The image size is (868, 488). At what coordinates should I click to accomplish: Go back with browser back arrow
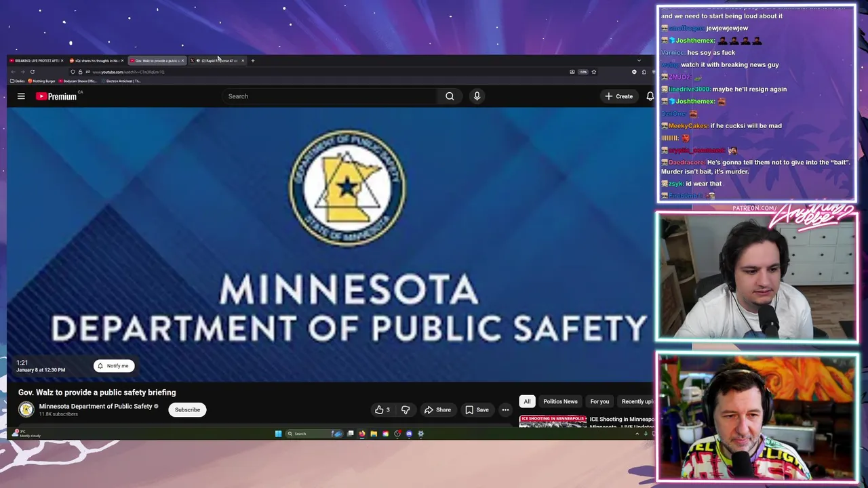point(13,72)
